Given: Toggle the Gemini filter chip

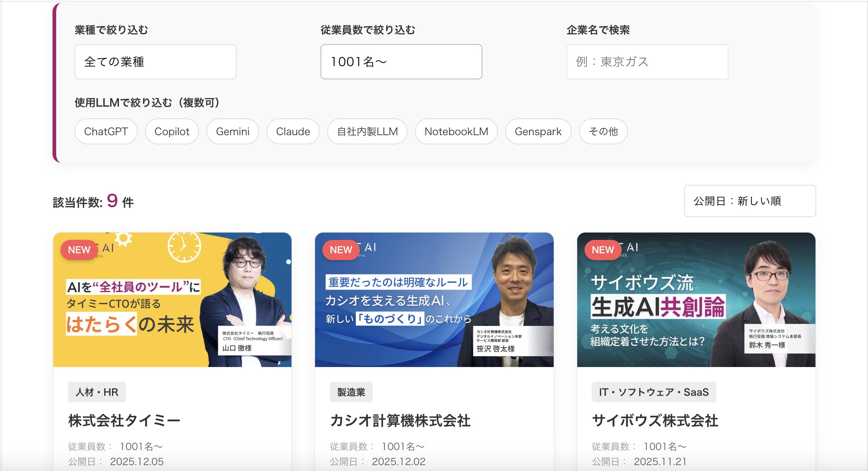Looking at the screenshot, I should coord(233,132).
